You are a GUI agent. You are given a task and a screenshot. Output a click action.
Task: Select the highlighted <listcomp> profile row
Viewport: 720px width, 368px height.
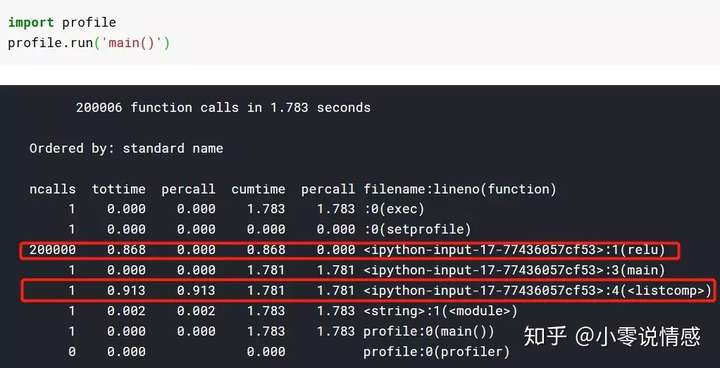368,291
